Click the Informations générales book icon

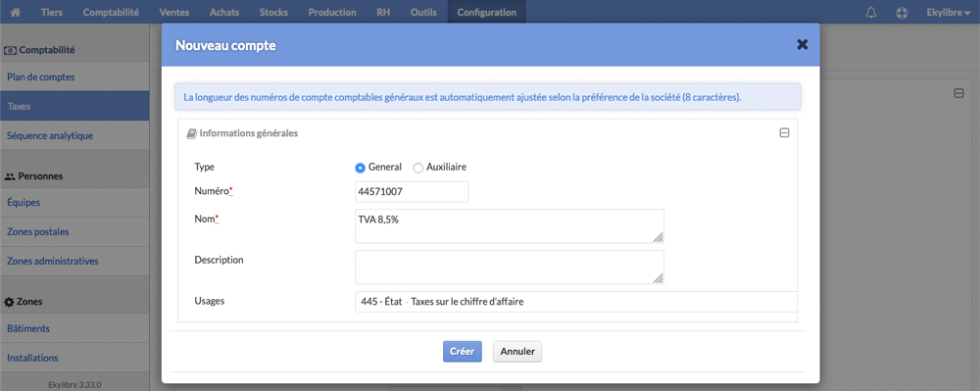coord(191,133)
